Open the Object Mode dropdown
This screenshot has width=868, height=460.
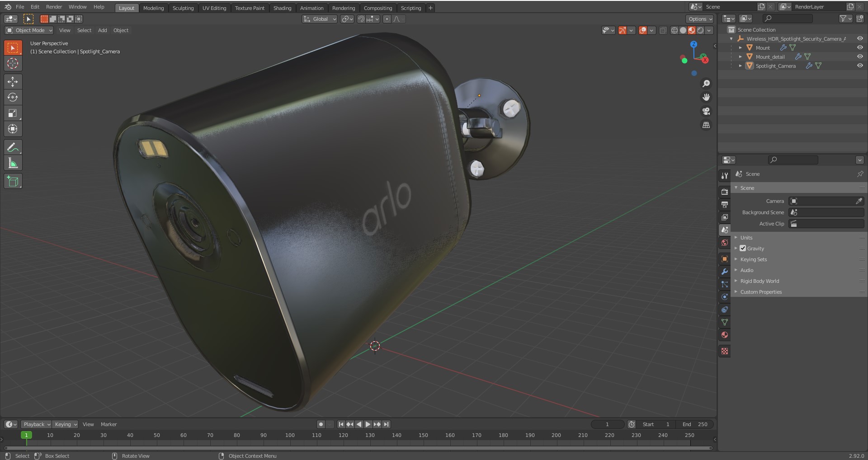(x=29, y=30)
